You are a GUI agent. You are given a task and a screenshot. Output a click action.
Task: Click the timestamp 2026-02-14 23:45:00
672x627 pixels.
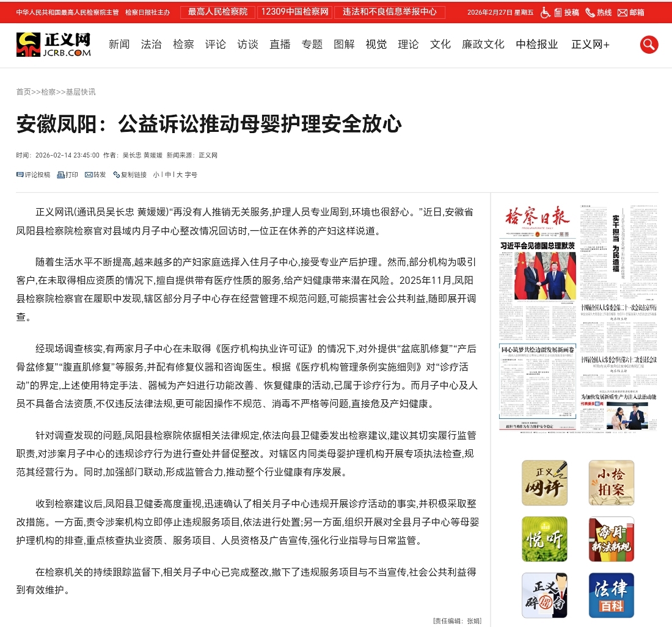67,156
